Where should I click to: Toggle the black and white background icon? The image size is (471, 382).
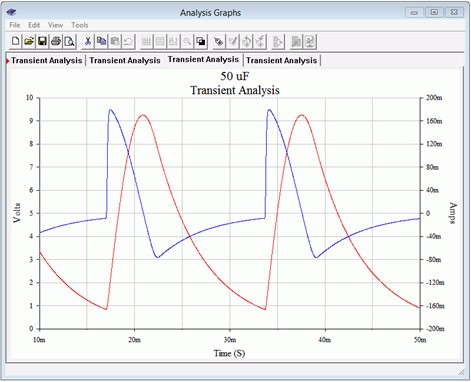click(201, 41)
